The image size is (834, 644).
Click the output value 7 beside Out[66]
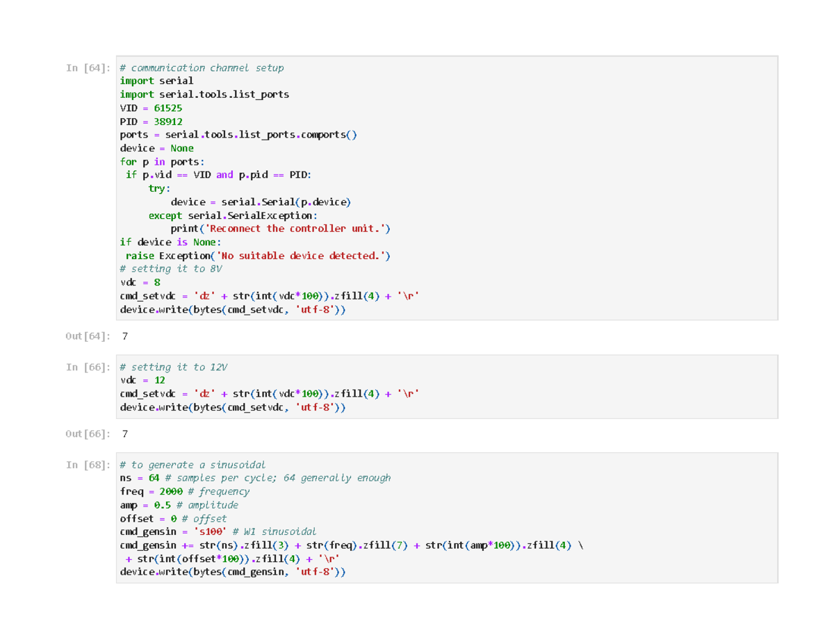point(125,434)
